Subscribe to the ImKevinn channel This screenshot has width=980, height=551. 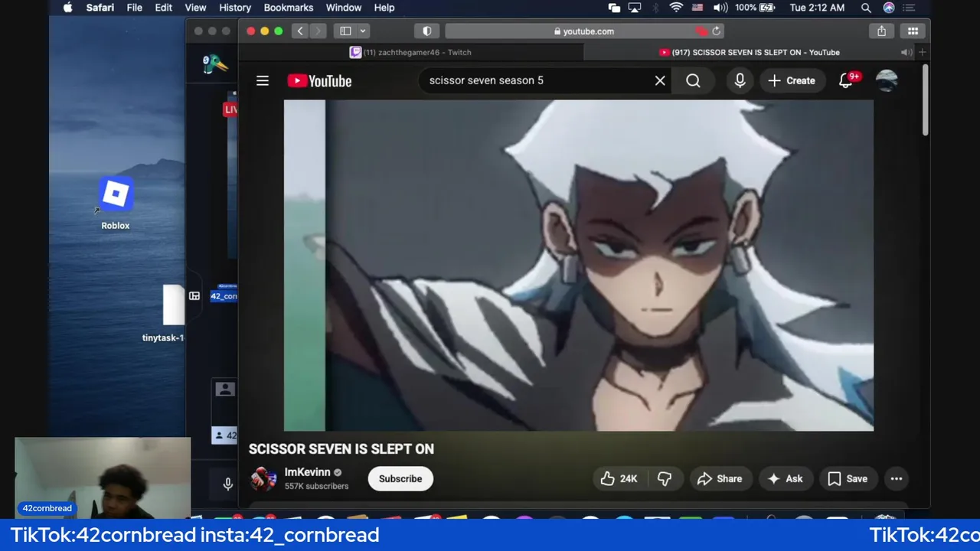(400, 478)
